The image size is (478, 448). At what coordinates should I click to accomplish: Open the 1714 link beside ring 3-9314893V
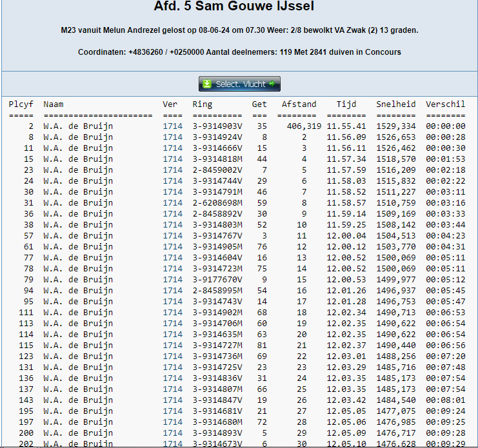pyautogui.click(x=172, y=433)
